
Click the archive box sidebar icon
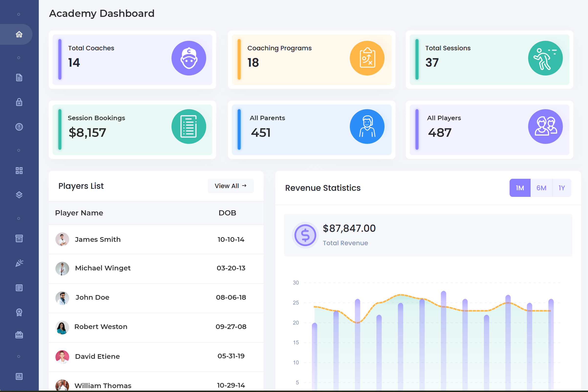click(19, 239)
